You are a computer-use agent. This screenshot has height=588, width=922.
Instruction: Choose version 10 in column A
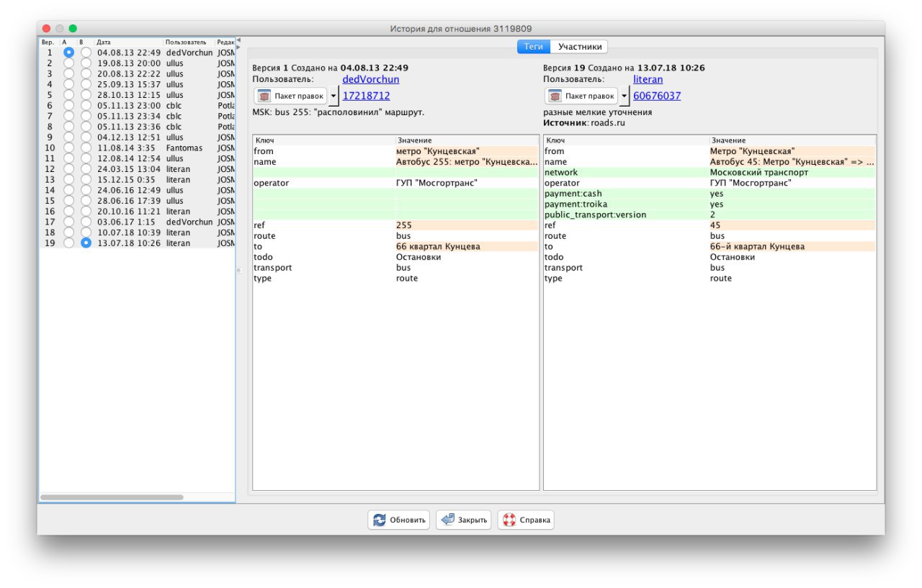[x=69, y=148]
